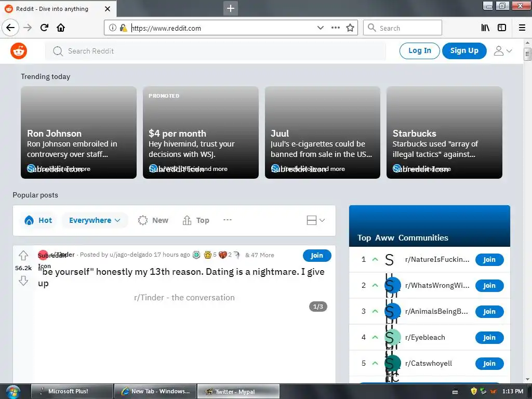Click the r/Eyebleach community name
The width and height of the screenshot is (532, 399).
pos(425,337)
